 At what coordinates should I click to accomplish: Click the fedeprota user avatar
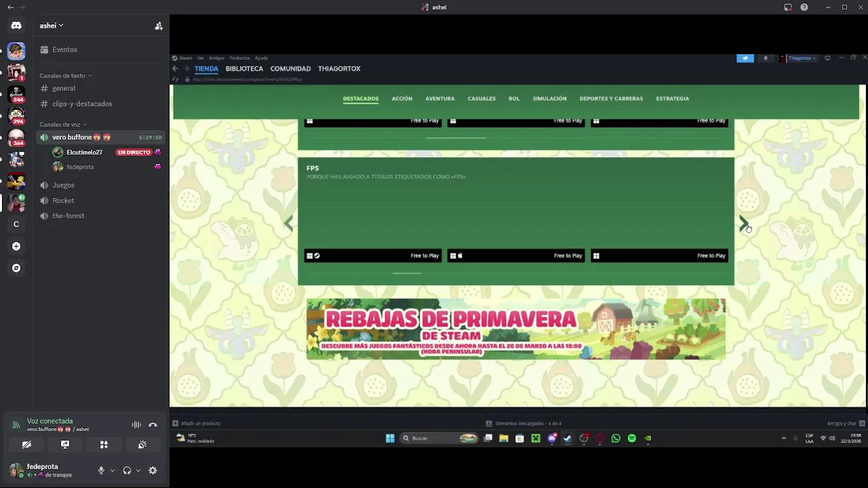[16, 470]
